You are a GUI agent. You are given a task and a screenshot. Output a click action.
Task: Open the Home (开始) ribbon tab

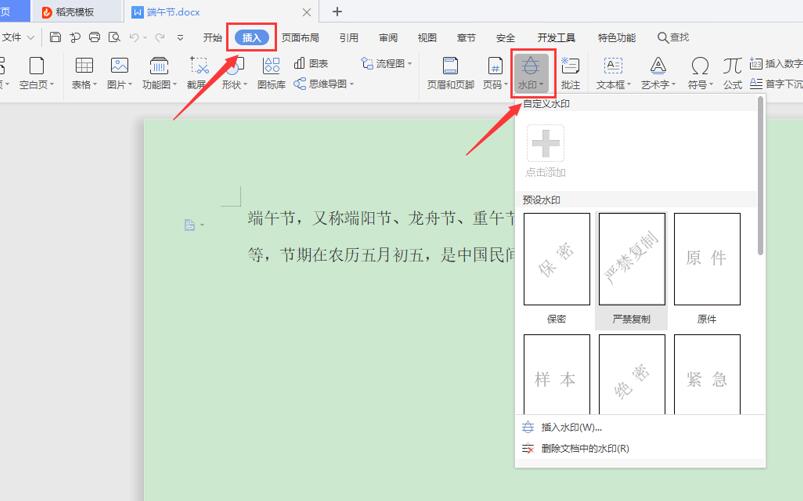coord(212,37)
